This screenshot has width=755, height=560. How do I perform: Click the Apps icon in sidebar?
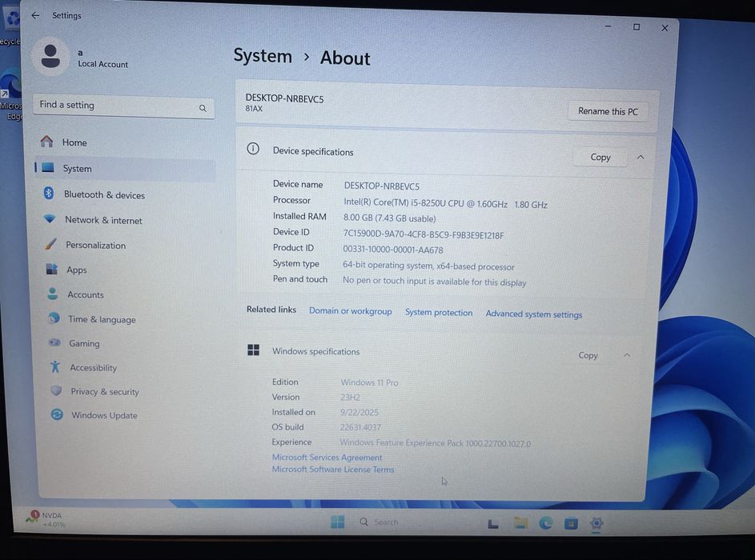pos(51,269)
